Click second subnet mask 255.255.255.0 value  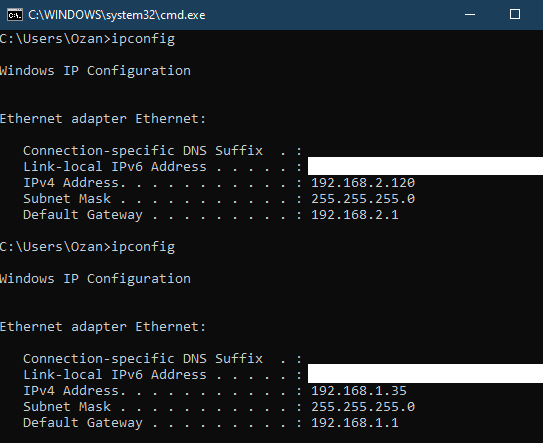pos(363,407)
